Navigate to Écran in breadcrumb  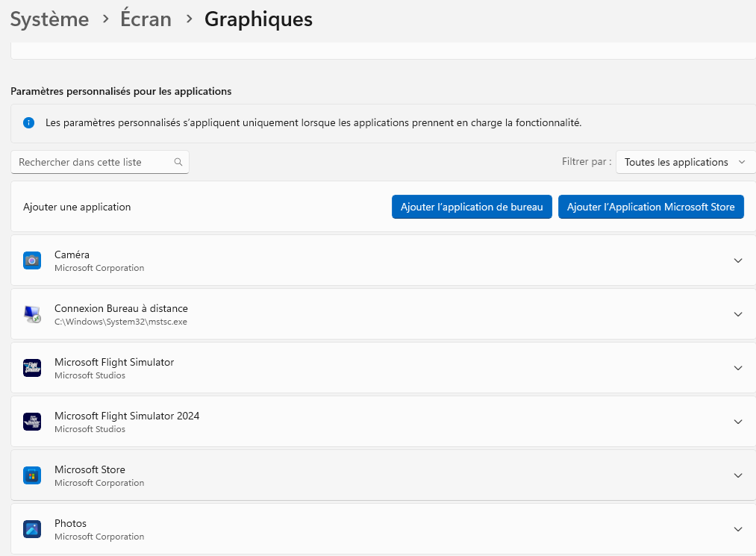coord(146,19)
